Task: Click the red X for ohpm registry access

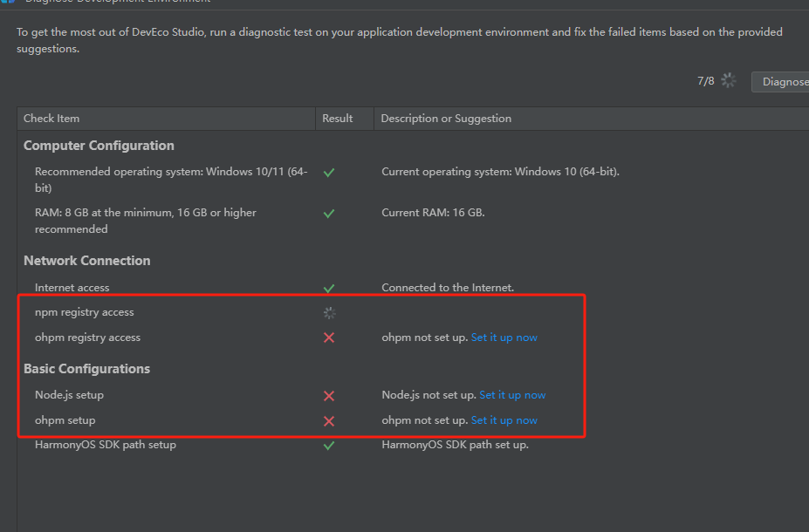Action: click(329, 338)
